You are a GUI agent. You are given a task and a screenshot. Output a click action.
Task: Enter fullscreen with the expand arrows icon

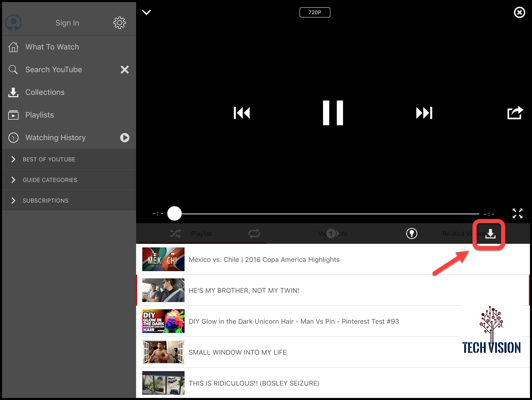click(517, 213)
